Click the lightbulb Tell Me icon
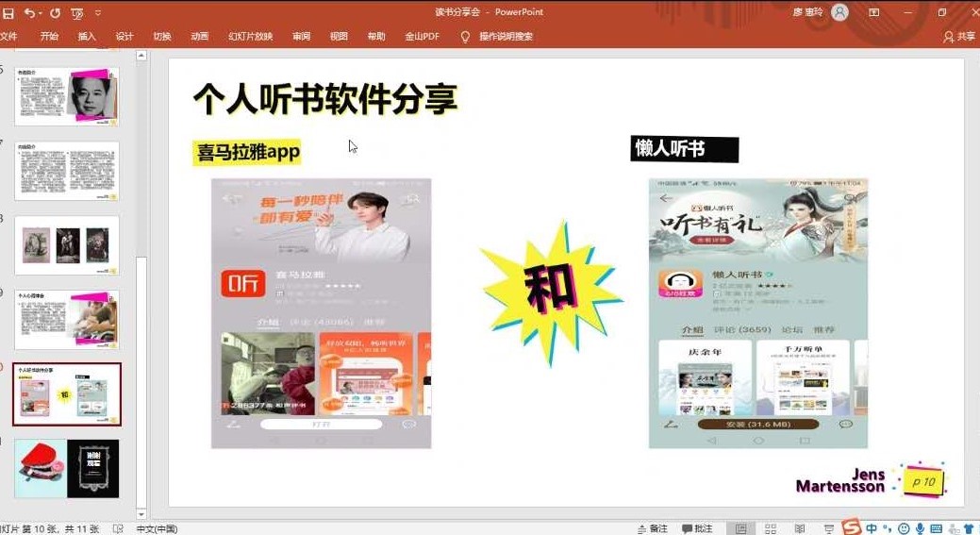The width and height of the screenshot is (980, 535). pyautogui.click(x=465, y=37)
